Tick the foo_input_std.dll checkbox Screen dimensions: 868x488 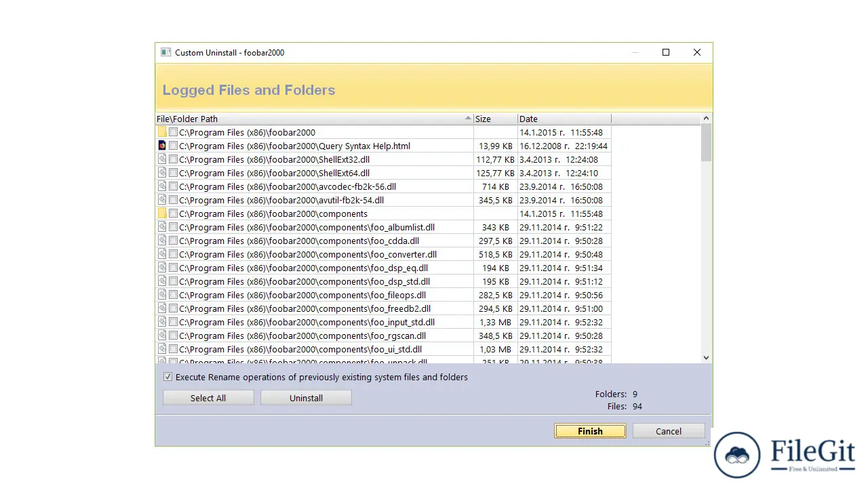click(x=174, y=322)
